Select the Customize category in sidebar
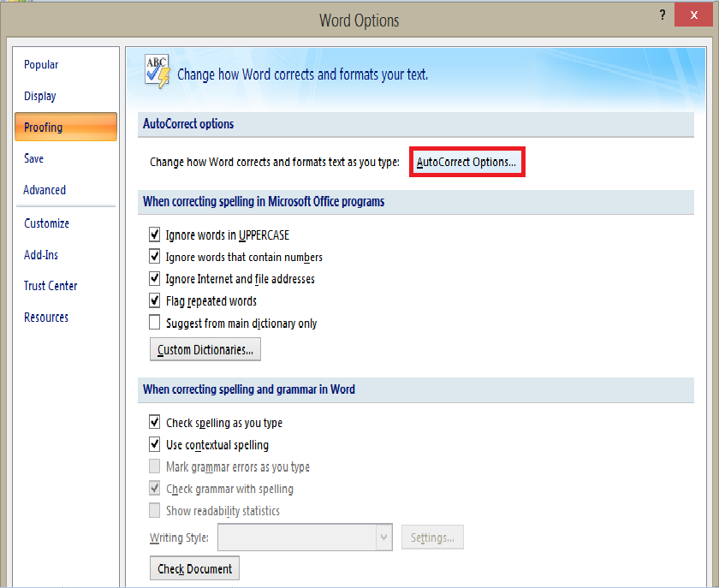 point(46,223)
